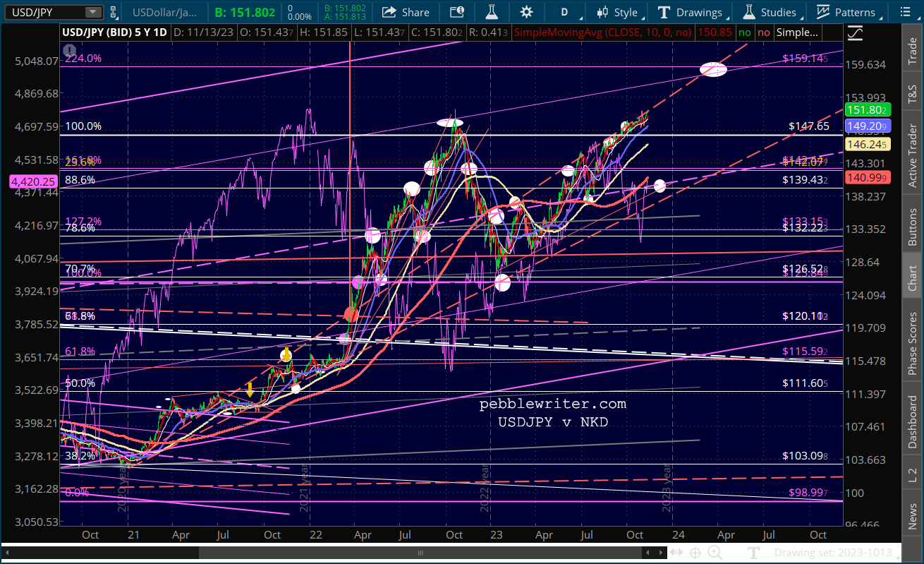Click the $111.605 Fibonacci level label
Image resolution: width=924 pixels, height=564 pixels.
point(805,383)
